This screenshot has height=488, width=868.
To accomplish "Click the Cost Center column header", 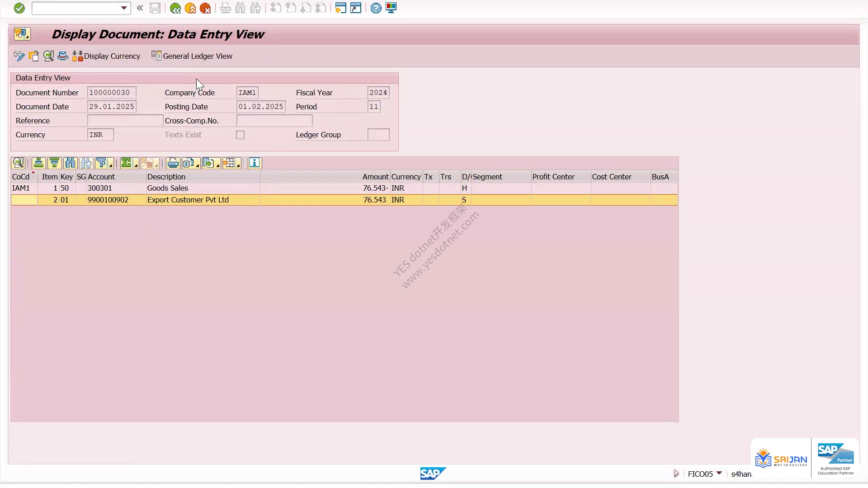I will [621, 177].
